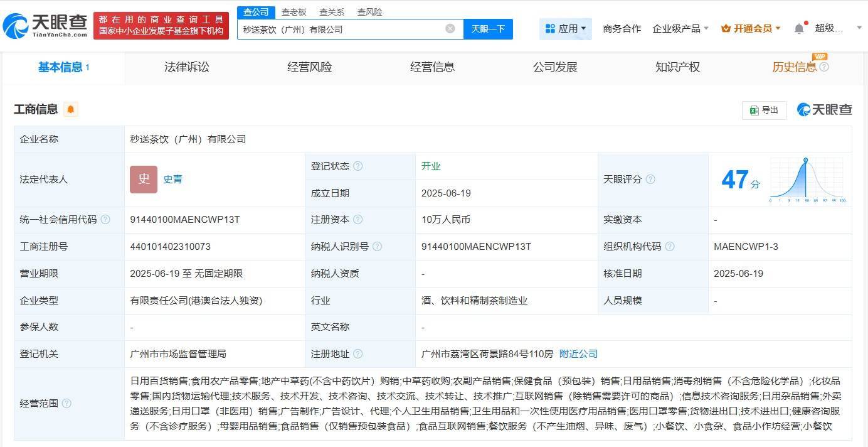Click the help icon beside 历史信息 tab
The height and width of the screenshot is (447, 868).
[x=824, y=67]
